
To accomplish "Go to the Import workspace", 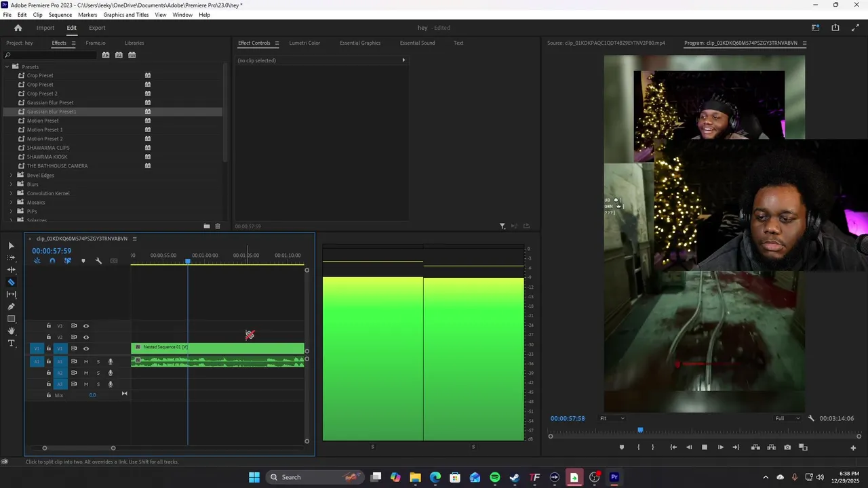I will tap(45, 28).
